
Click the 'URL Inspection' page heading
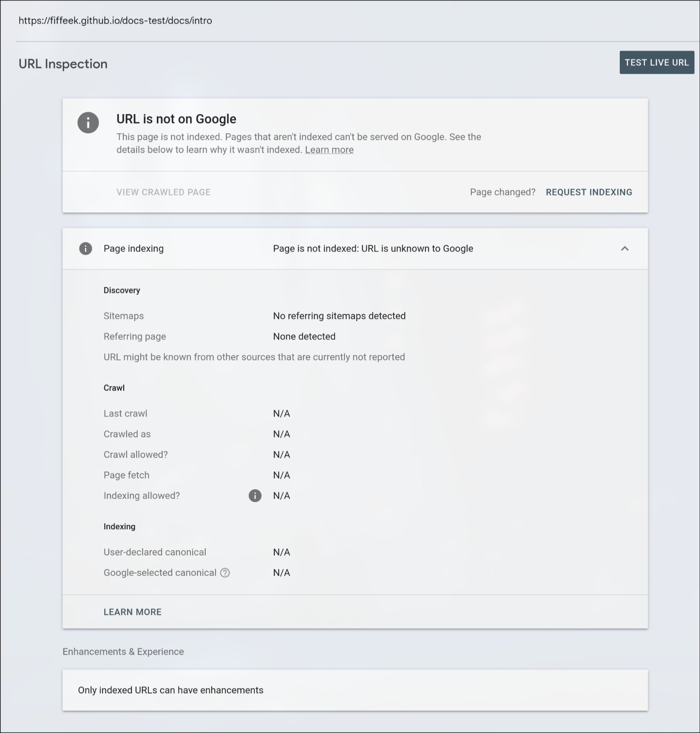point(63,64)
